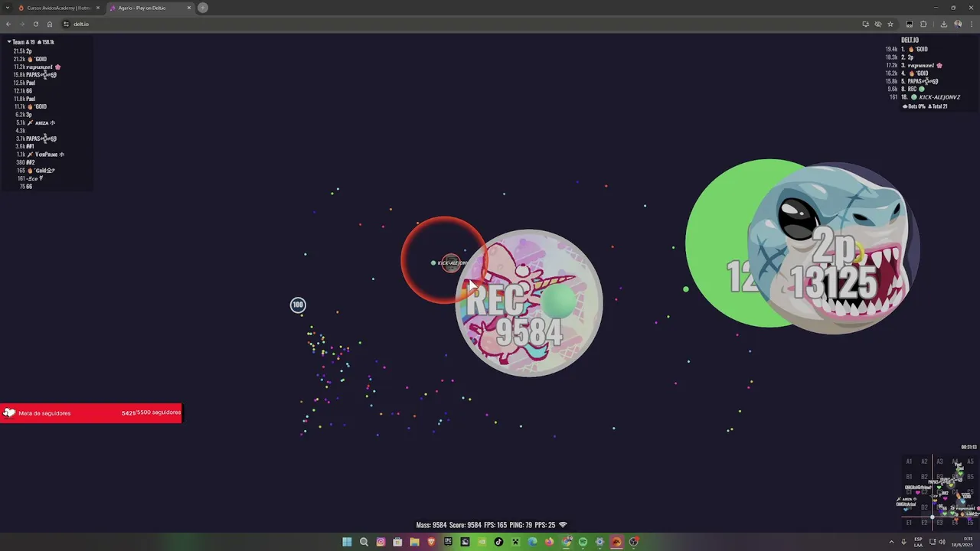
Task: Bookmark this page with the star icon
Action: coord(890,24)
